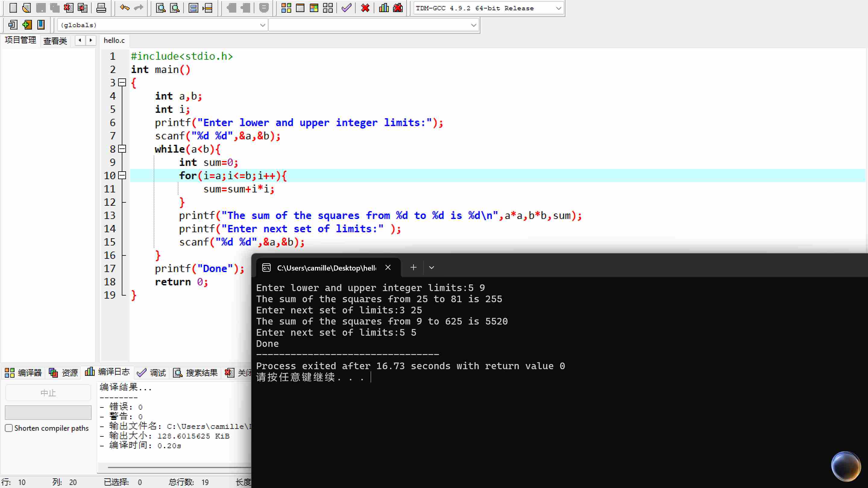
Task: Expand the (globals) scope dropdown
Action: coord(263,25)
